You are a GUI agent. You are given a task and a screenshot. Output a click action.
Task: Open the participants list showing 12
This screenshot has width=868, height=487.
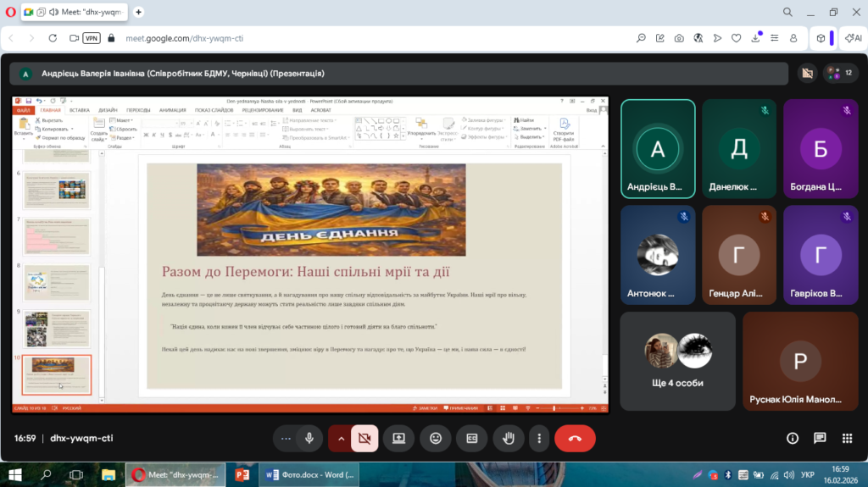(841, 73)
